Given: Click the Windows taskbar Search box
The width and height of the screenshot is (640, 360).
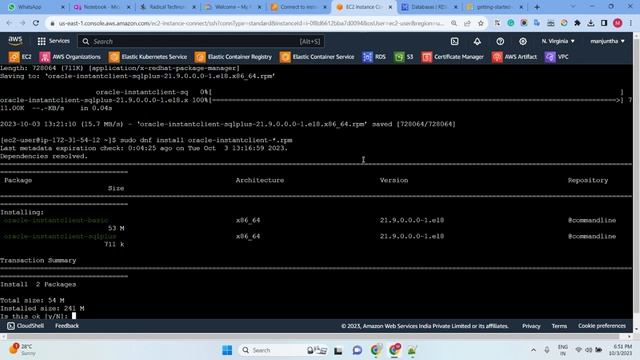Looking at the screenshot, I should [x=282, y=350].
